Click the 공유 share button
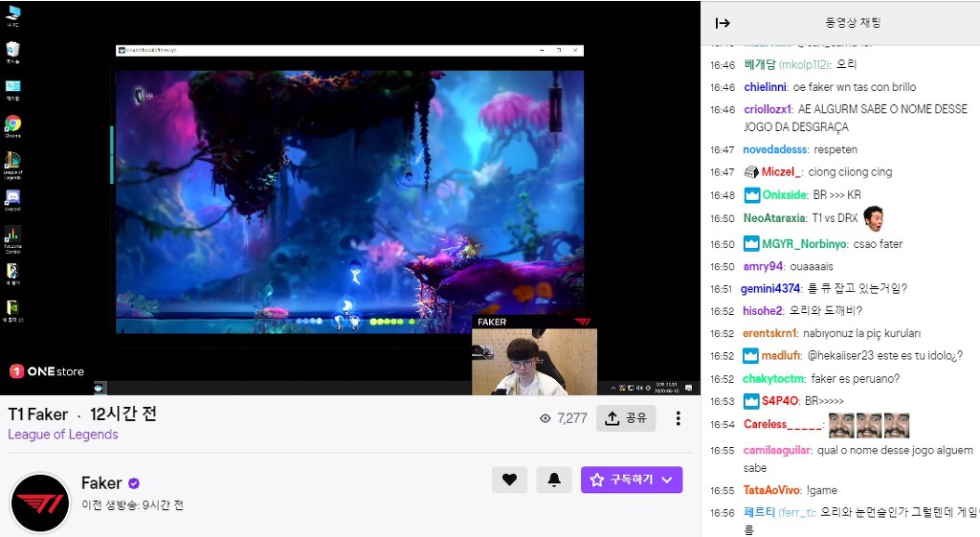Image resolution: width=980 pixels, height=537 pixels. point(626,418)
